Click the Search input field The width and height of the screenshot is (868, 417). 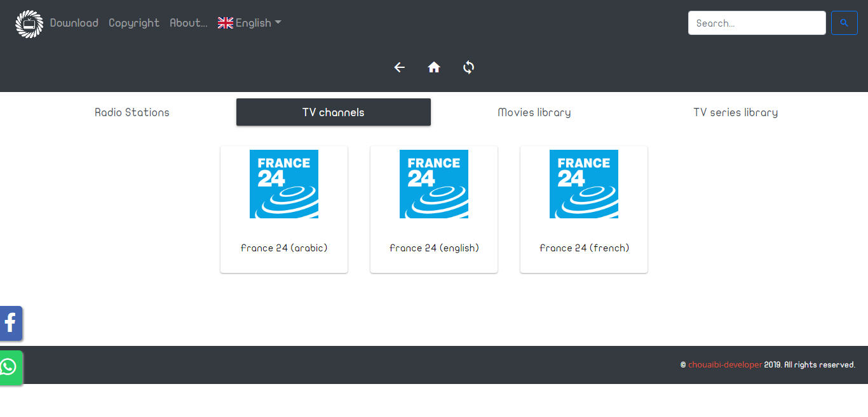point(757,23)
